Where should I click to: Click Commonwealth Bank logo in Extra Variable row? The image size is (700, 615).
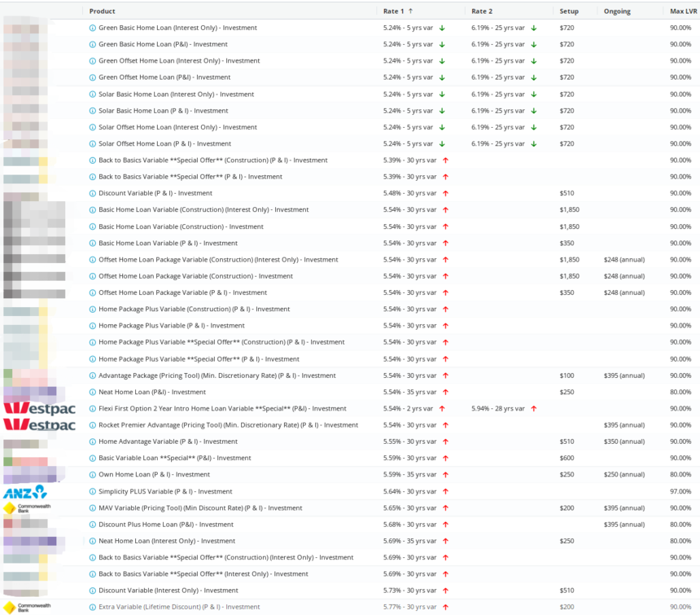pyautogui.click(x=27, y=608)
